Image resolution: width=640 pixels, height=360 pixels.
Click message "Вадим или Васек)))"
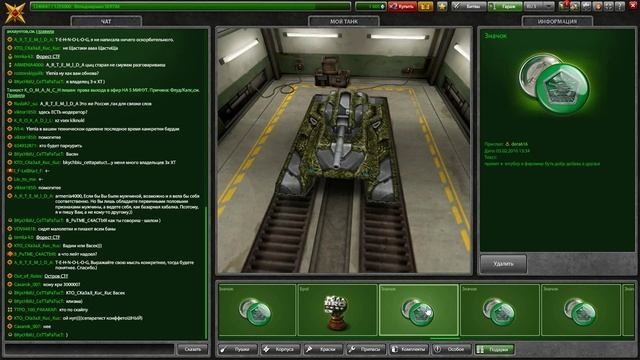click(82, 246)
